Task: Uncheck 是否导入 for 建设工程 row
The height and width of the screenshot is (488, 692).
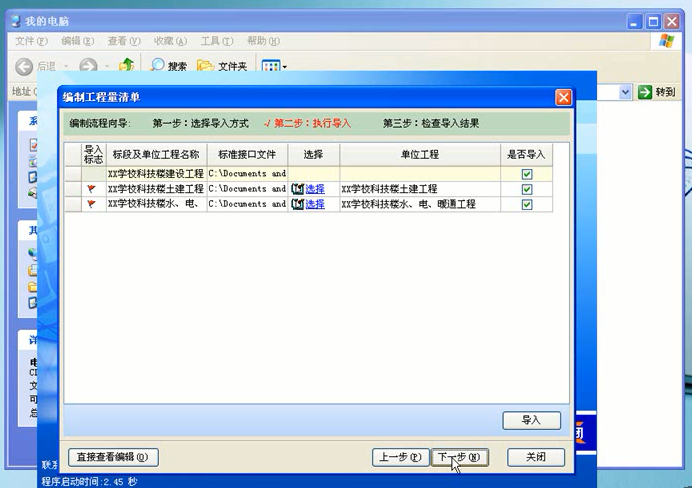Action: click(x=527, y=174)
